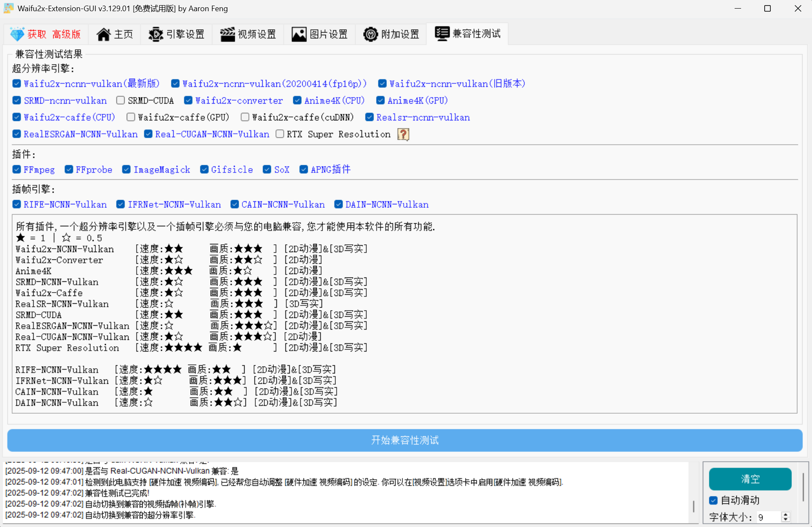Click the 字体大小 font size field
The image size is (812, 527).
[769, 517]
